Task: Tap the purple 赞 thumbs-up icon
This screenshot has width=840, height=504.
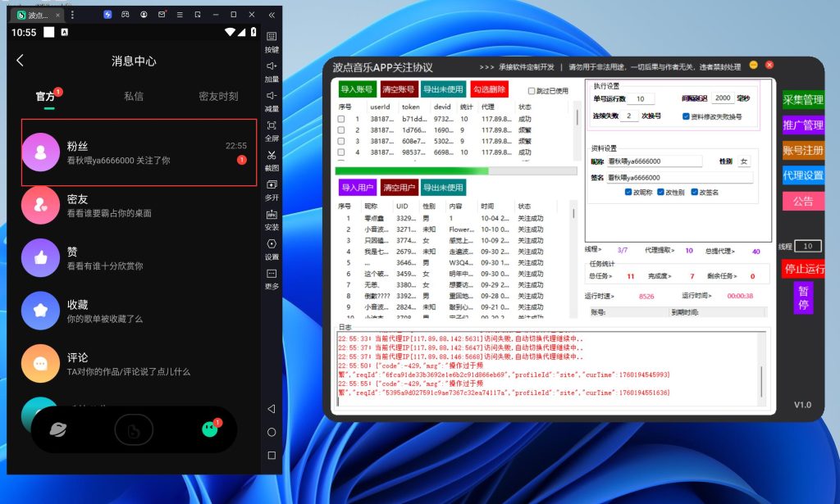Action: (x=40, y=258)
